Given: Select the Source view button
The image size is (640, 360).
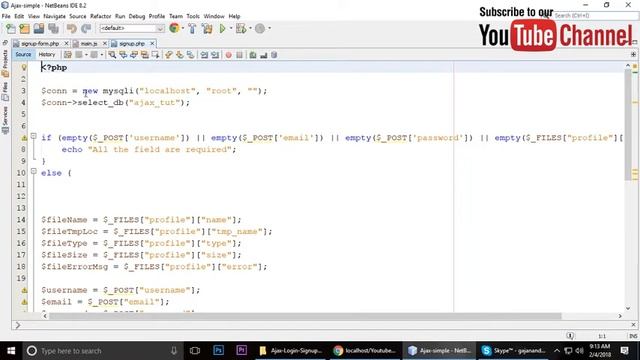Looking at the screenshot, I should coord(23,55).
